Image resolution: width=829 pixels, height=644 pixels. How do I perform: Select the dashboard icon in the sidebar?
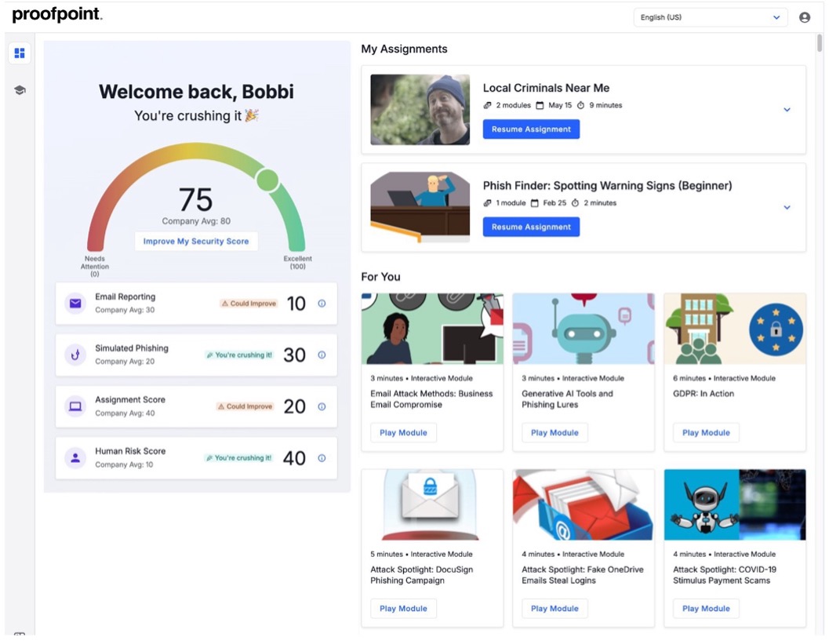click(19, 53)
